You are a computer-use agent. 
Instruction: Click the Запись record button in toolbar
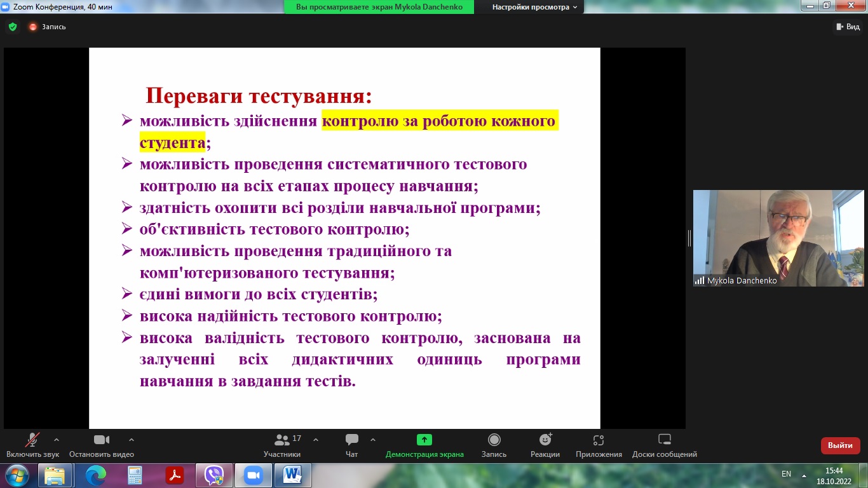494,445
